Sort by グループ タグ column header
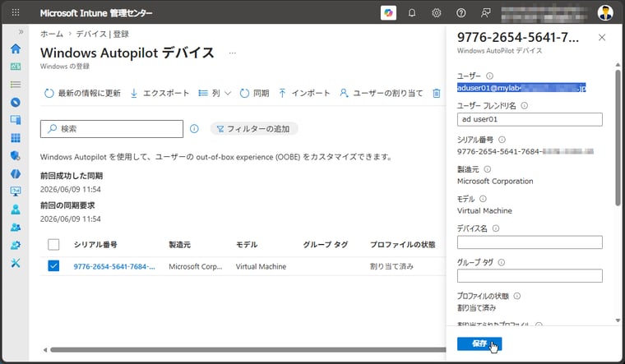 click(326, 245)
